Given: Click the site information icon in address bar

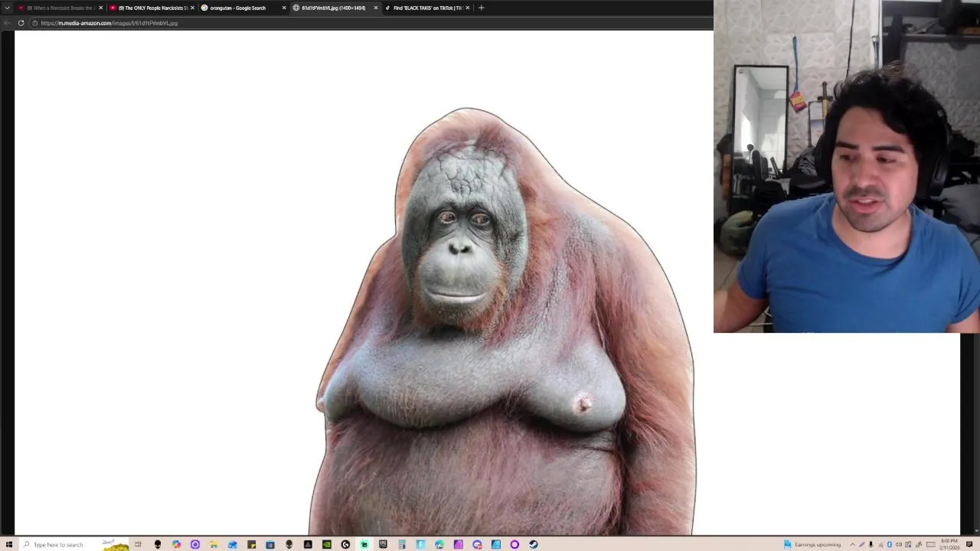Looking at the screenshot, I should coord(34,23).
